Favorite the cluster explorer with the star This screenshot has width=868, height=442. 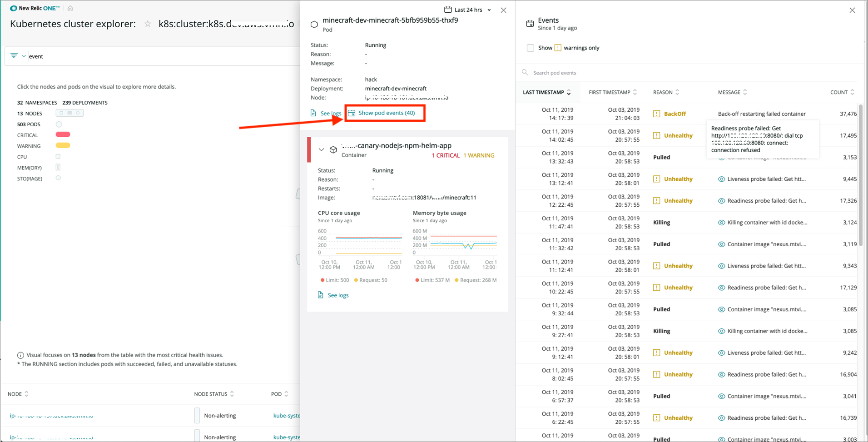[x=148, y=24]
